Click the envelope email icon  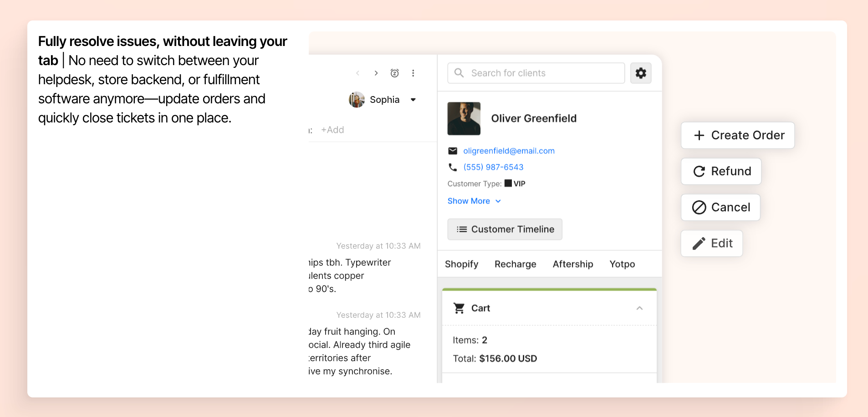pyautogui.click(x=453, y=151)
